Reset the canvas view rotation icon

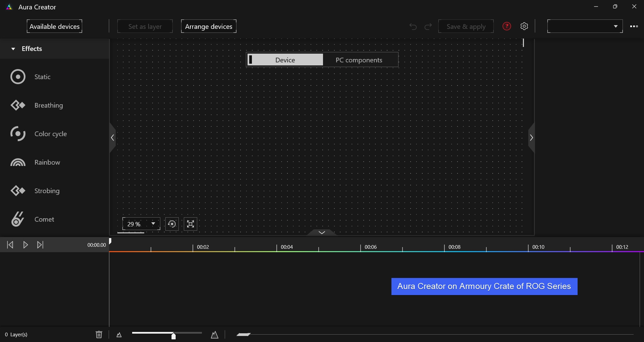click(172, 224)
